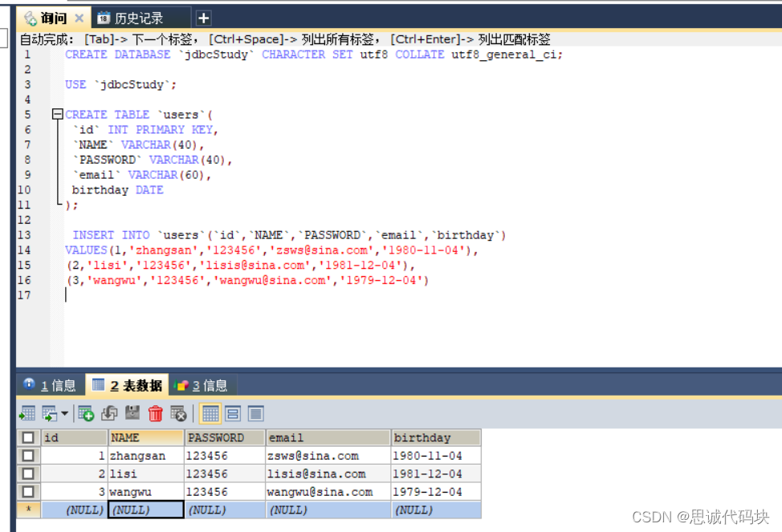Select the 2 表数据 tab

[x=127, y=385]
